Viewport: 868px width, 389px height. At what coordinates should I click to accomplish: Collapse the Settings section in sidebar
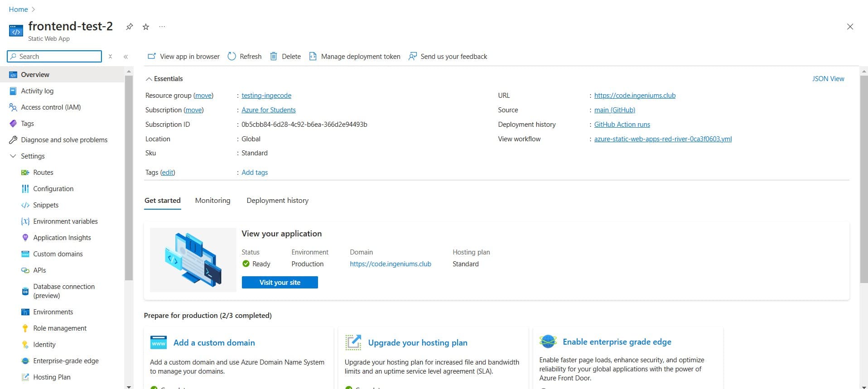click(x=13, y=156)
